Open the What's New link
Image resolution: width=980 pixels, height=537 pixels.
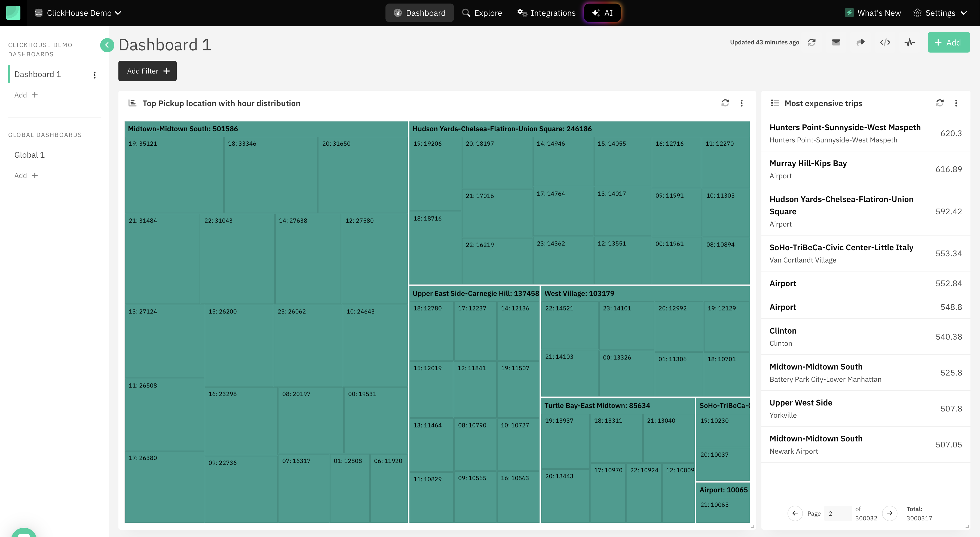tap(873, 13)
